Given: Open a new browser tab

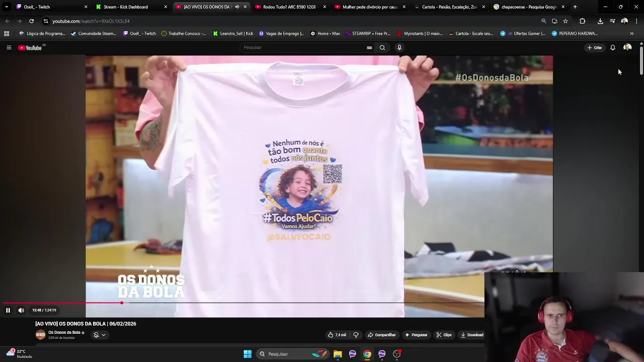Looking at the screenshot, I should pos(575,7).
